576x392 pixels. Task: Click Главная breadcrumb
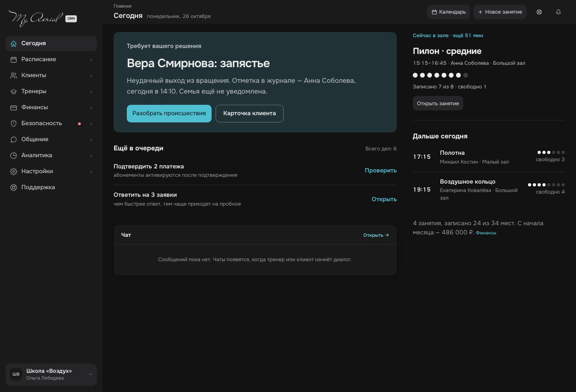122,6
